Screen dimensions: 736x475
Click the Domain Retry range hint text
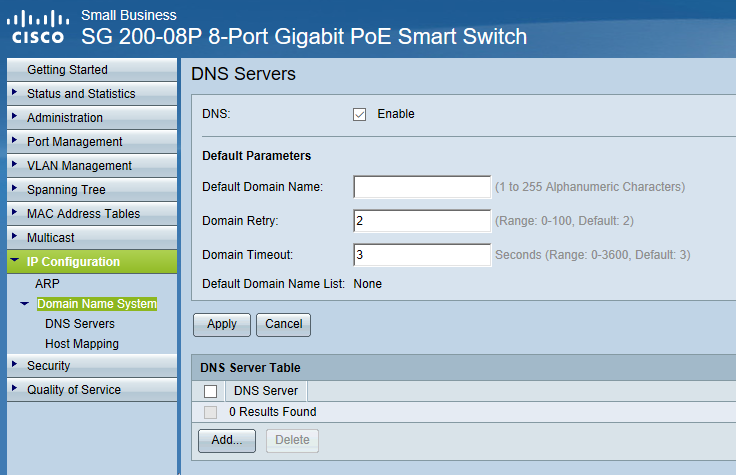[564, 221]
